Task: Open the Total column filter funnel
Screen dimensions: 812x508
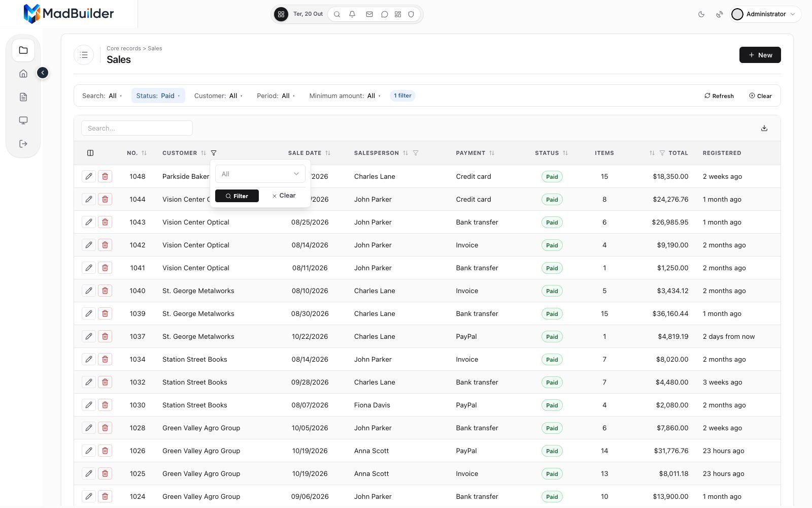Action: 662,153
